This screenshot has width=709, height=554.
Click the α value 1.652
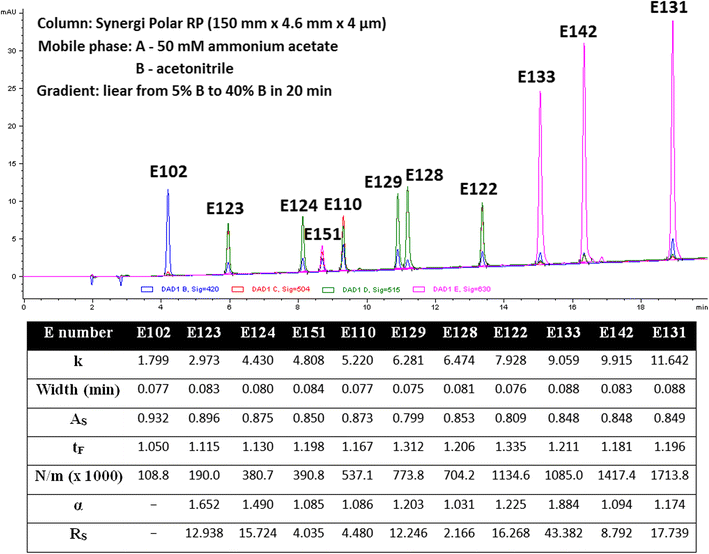pos(204,504)
